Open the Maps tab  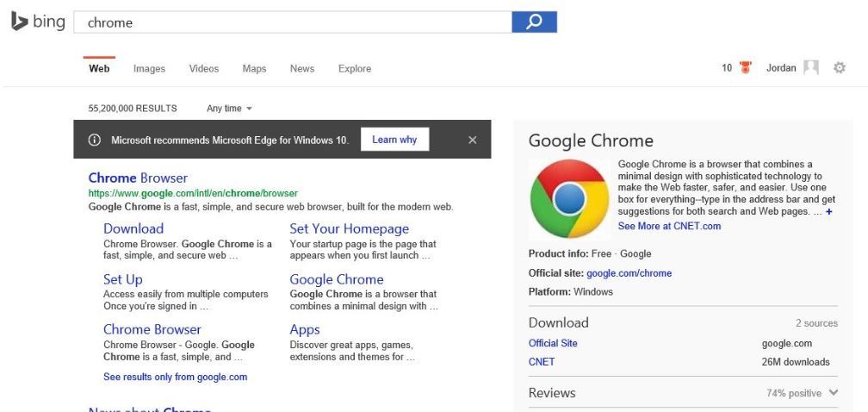(x=254, y=69)
